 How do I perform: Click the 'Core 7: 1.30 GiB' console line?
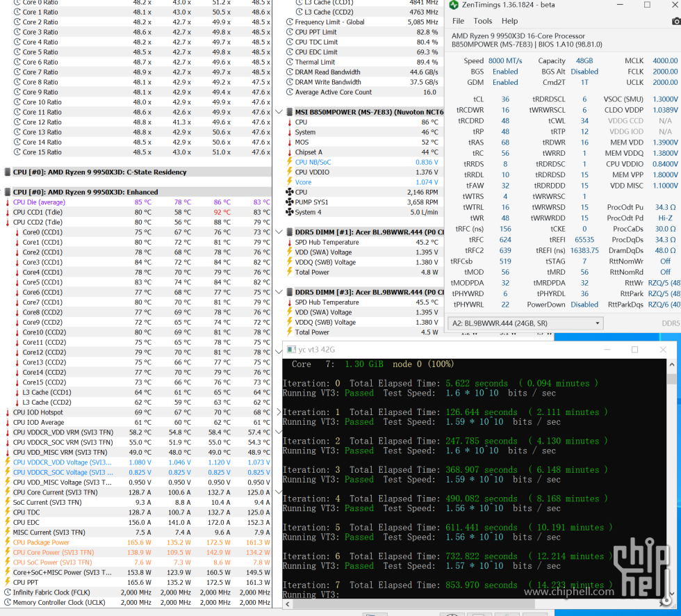tap(372, 364)
